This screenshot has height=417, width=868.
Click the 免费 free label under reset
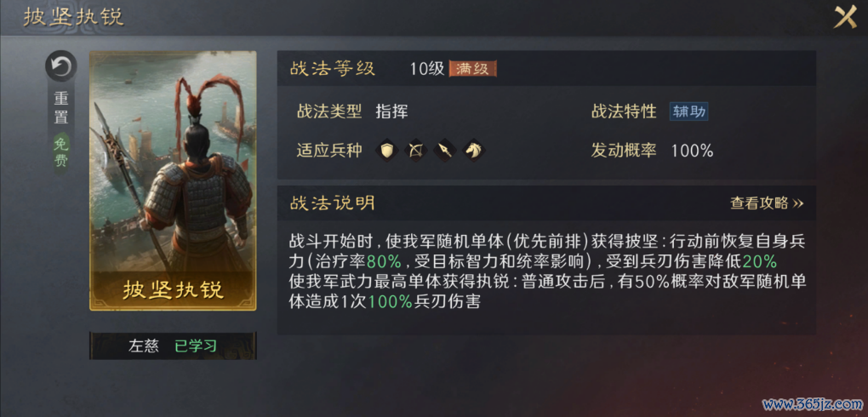pyautogui.click(x=61, y=151)
